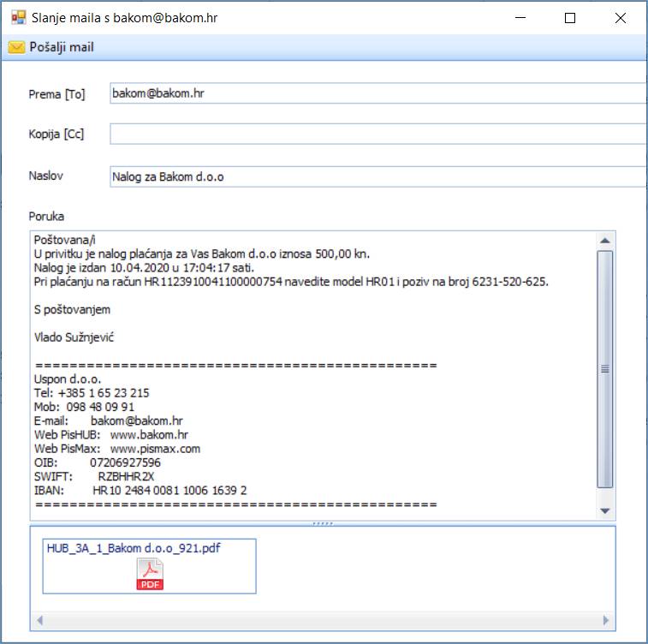
Task: Click IBAN 'HR10 2484 0081 1006 1639 2' line
Action: [140, 491]
